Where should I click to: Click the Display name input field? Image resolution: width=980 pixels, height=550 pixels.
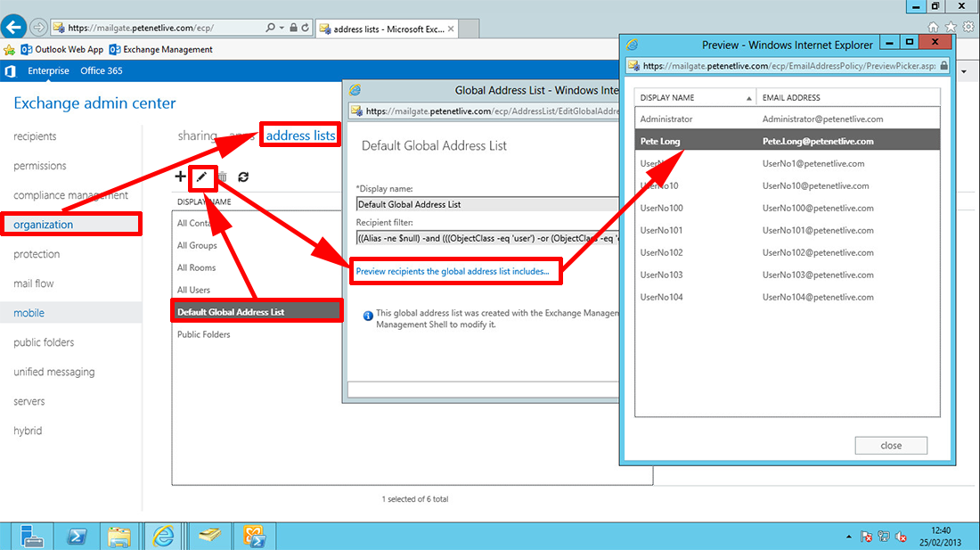[486, 204]
